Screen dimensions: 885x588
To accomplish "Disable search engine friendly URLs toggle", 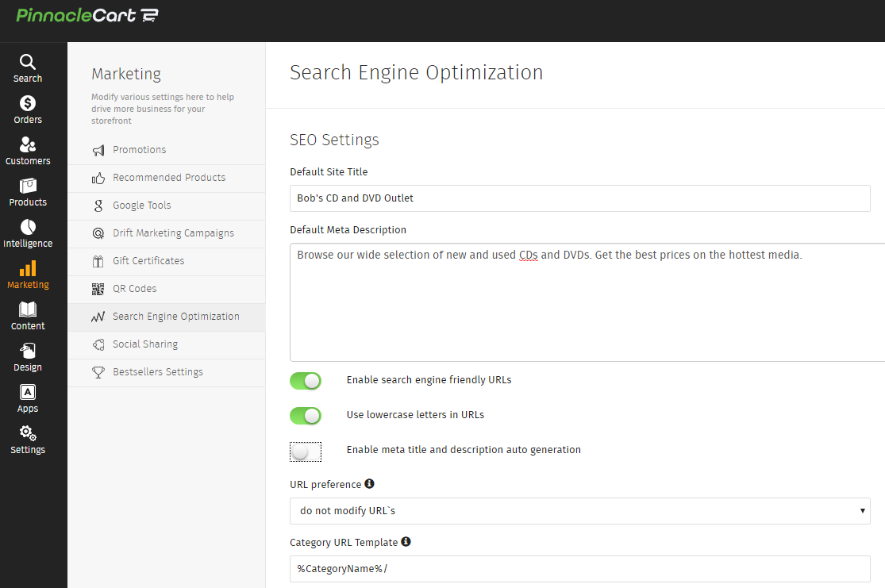I will click(306, 381).
